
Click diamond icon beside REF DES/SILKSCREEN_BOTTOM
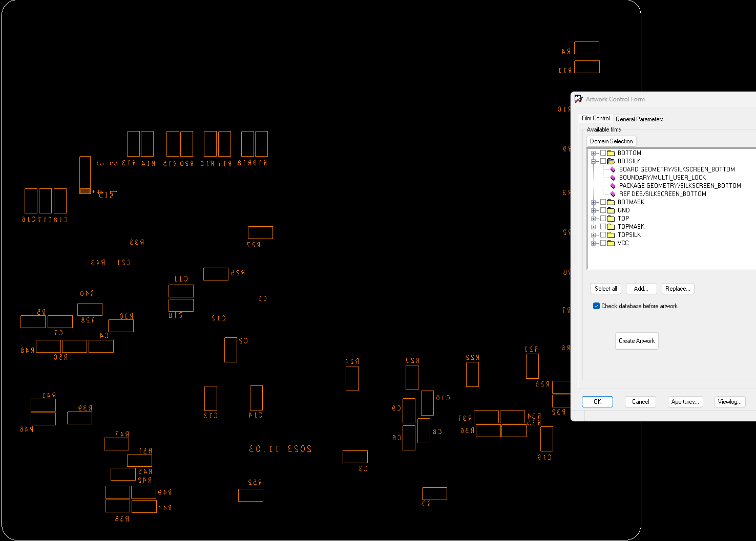pos(613,194)
